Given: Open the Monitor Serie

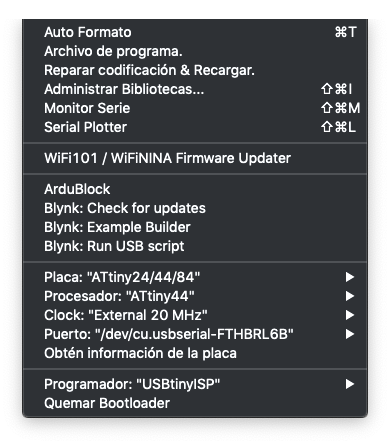Looking at the screenshot, I should 195,108.
